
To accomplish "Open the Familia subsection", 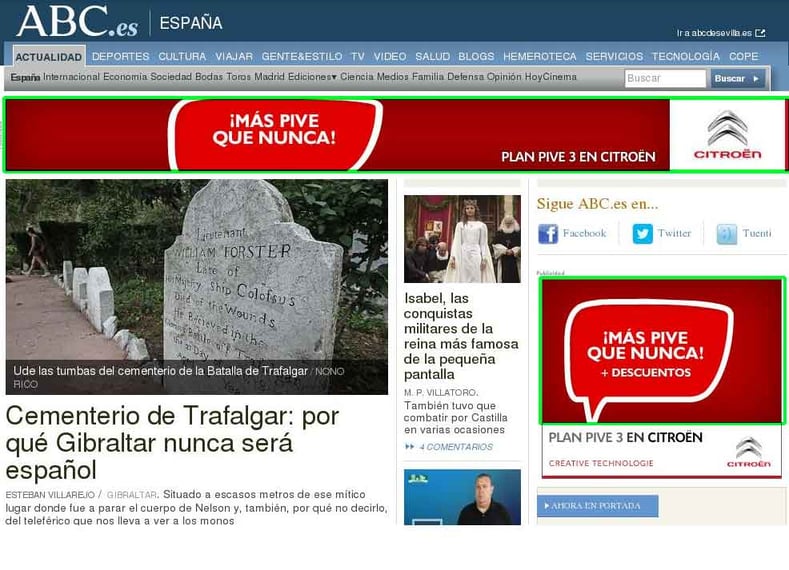I will (428, 77).
